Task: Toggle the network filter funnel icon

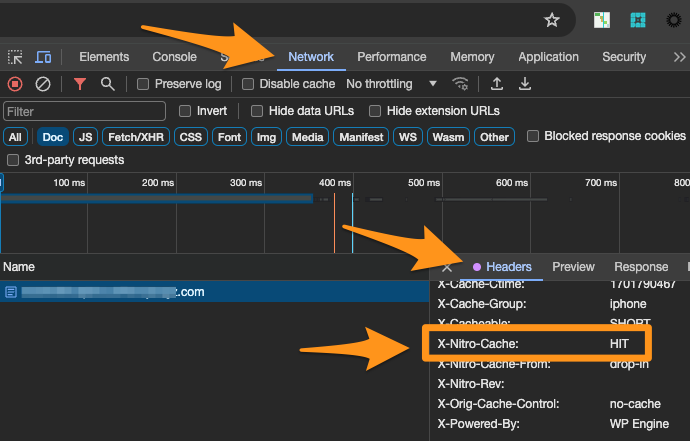Action: tap(80, 84)
